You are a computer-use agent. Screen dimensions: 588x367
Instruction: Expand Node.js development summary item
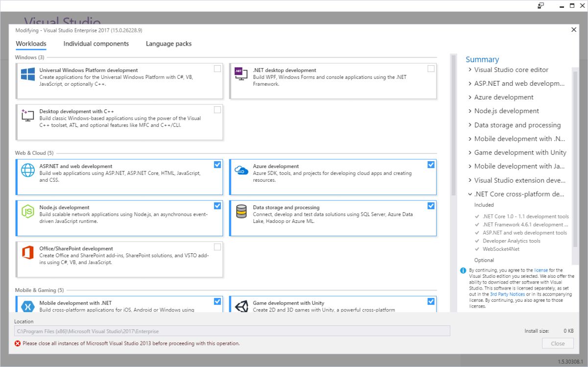tap(470, 111)
